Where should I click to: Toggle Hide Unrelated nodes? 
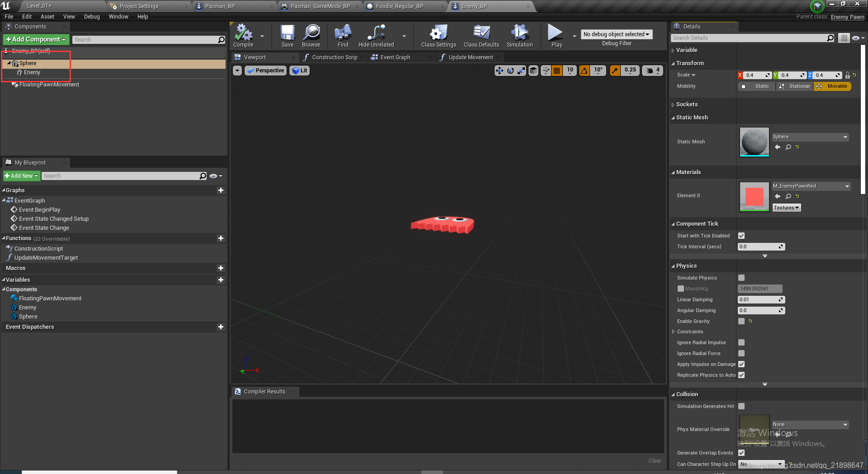click(376, 36)
